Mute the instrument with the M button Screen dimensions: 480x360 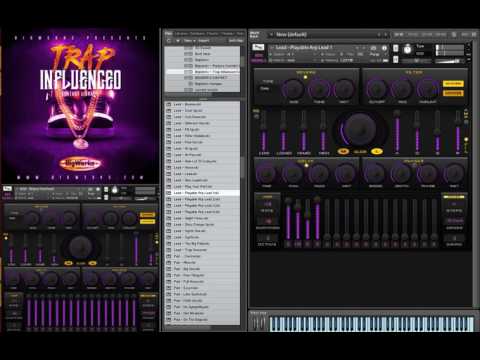click(395, 60)
